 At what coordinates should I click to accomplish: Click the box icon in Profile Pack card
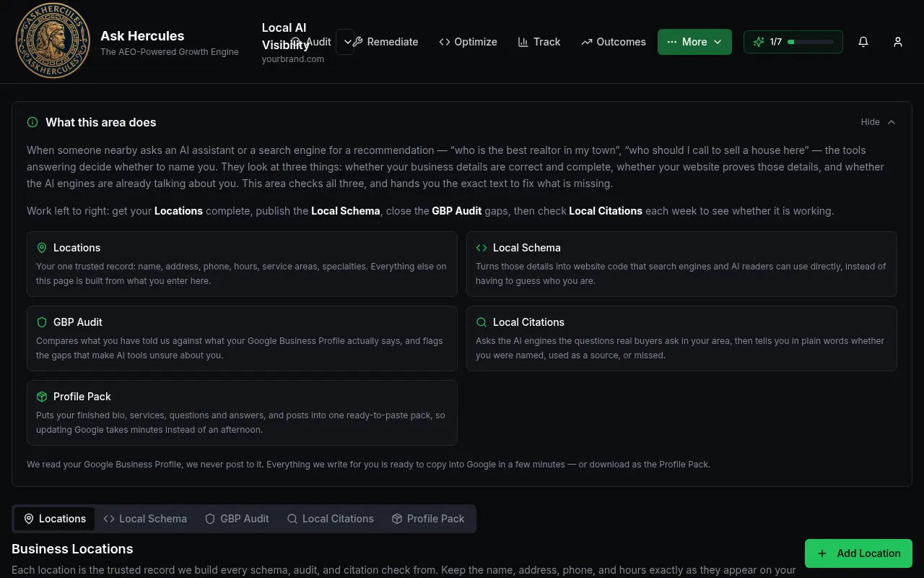point(42,397)
